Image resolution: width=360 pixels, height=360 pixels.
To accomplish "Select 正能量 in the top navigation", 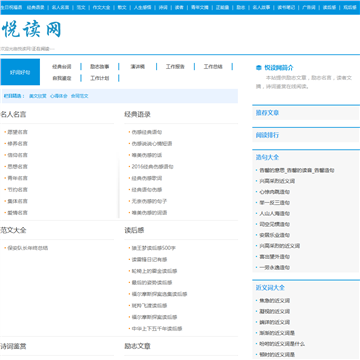I will 222,7.
